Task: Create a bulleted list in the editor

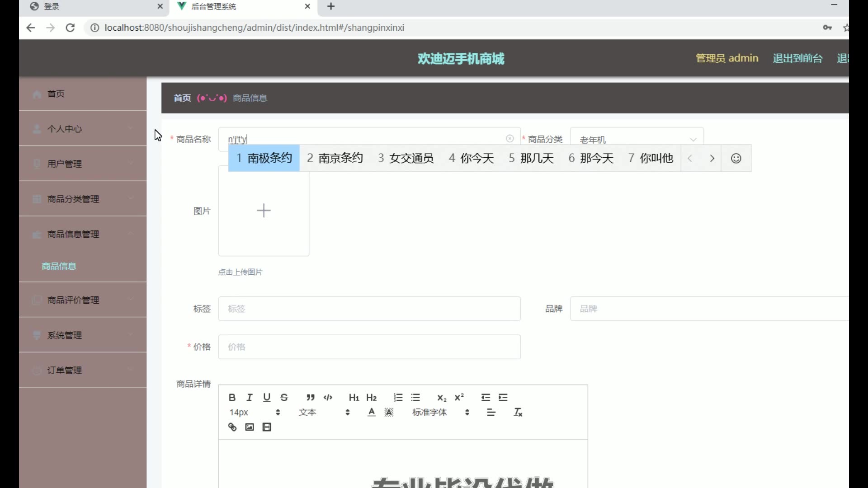Action: point(415,398)
